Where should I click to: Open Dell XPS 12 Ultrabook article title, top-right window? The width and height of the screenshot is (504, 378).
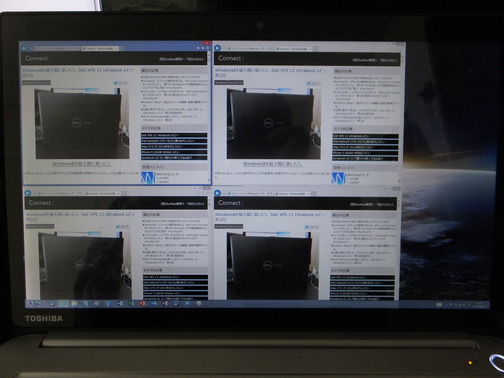pyautogui.click(x=271, y=73)
